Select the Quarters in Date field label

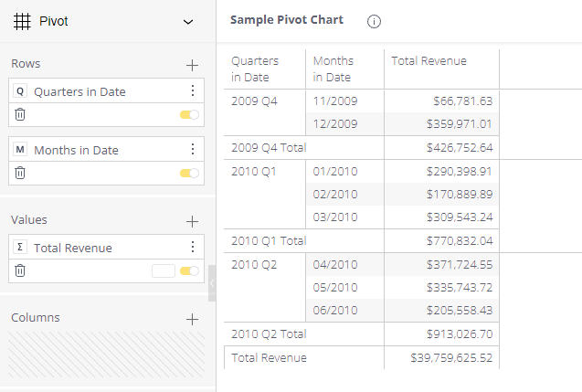[79, 92]
